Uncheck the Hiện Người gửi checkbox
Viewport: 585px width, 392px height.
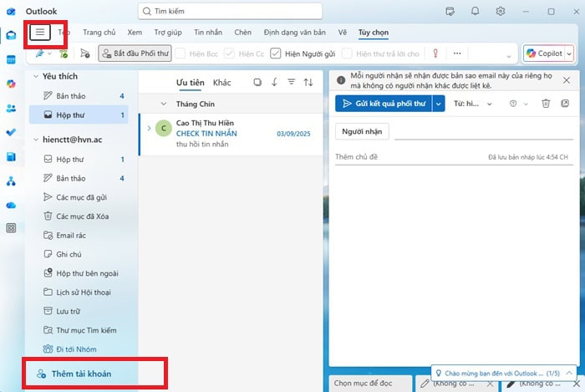[275, 53]
